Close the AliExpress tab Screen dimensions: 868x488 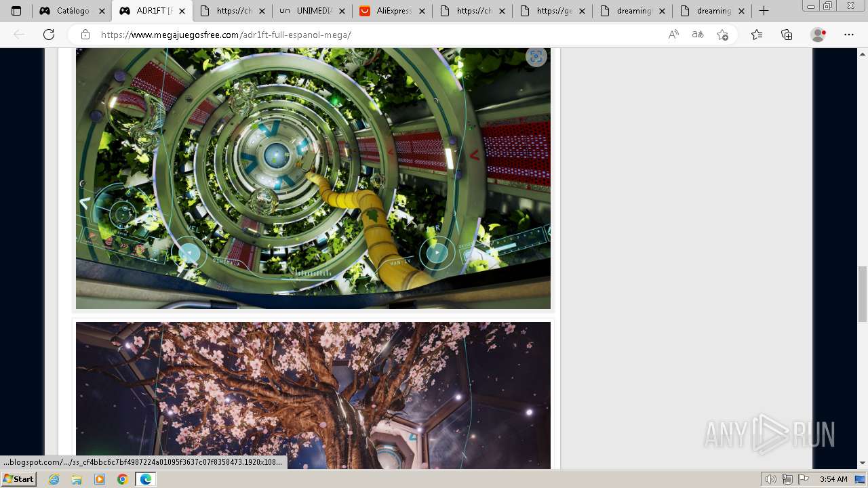pos(422,11)
